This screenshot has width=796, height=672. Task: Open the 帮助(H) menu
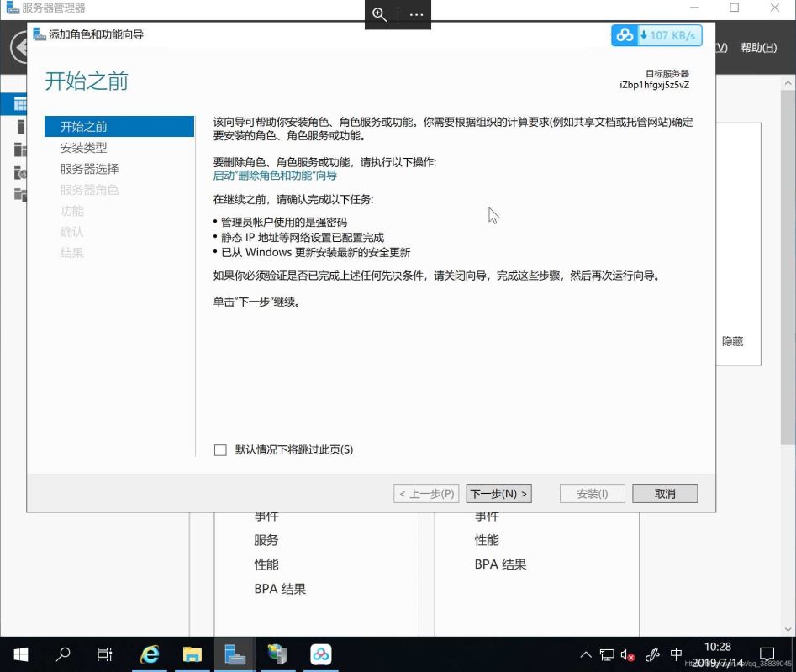(x=758, y=48)
